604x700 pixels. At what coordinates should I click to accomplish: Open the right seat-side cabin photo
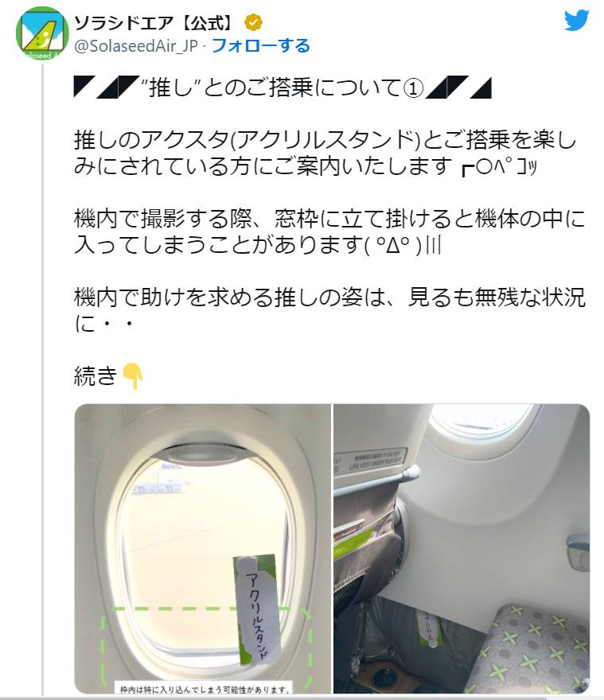tap(462, 549)
